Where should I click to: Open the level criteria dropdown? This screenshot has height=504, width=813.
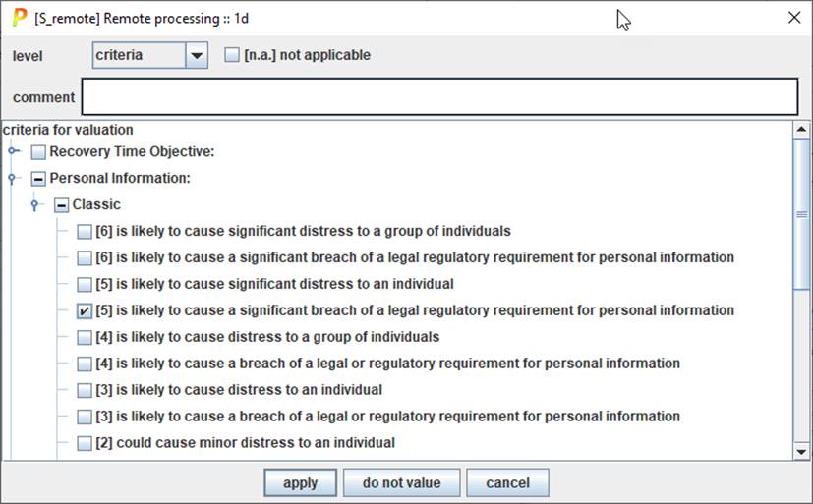click(198, 56)
